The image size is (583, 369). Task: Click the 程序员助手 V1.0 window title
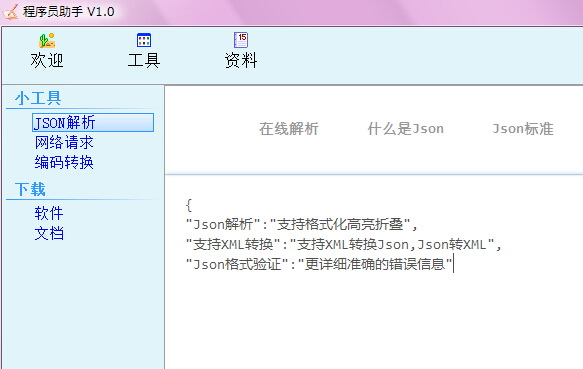coord(69,12)
